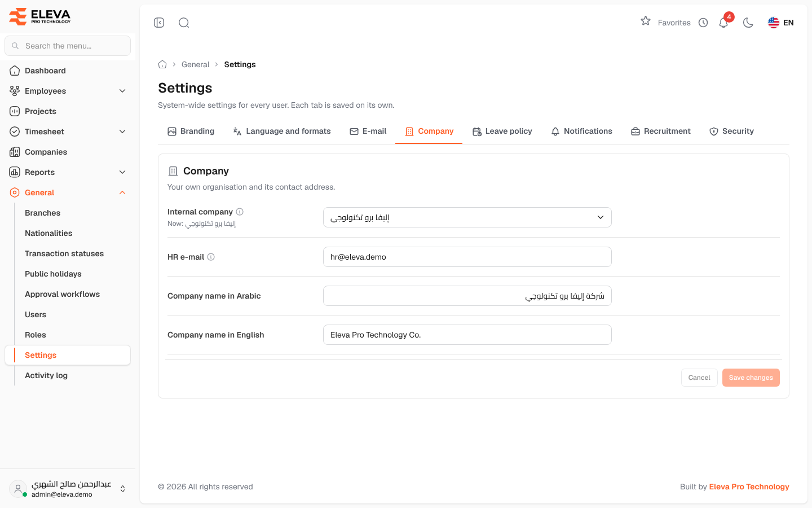Switch to Language and formats tab
The image size is (812, 508).
282,131
